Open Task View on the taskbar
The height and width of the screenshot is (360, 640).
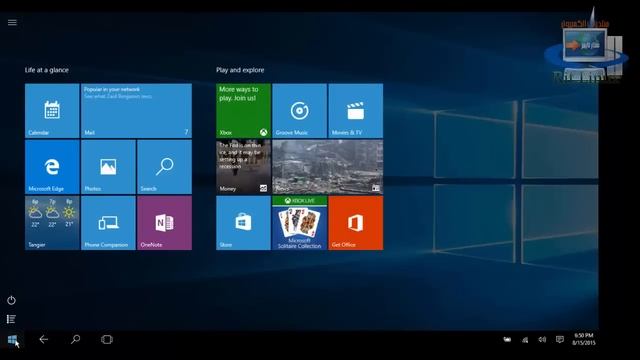(107, 339)
